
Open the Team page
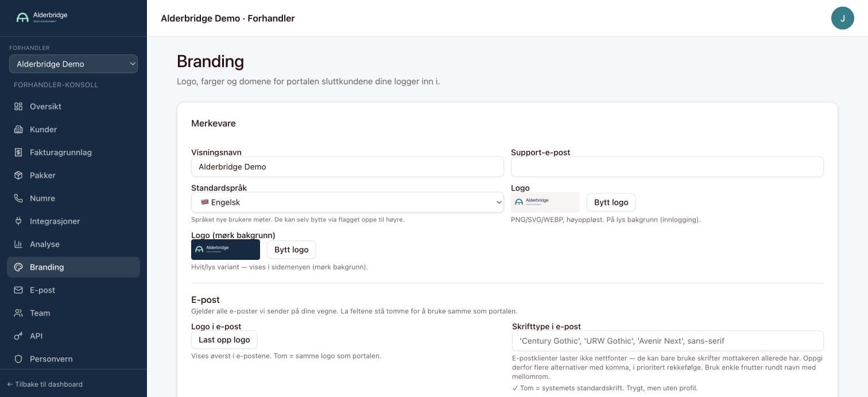coord(73,313)
